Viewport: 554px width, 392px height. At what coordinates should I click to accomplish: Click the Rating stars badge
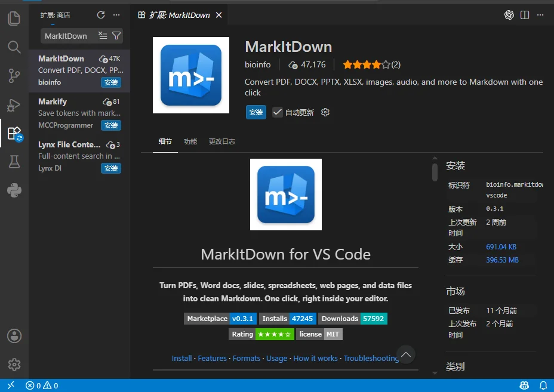coord(261,334)
